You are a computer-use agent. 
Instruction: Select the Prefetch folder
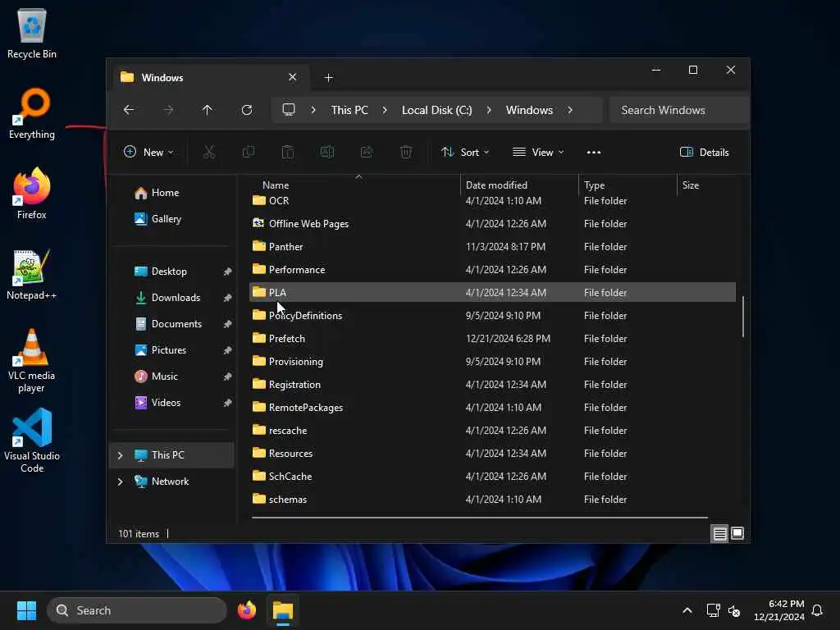[x=492, y=339]
